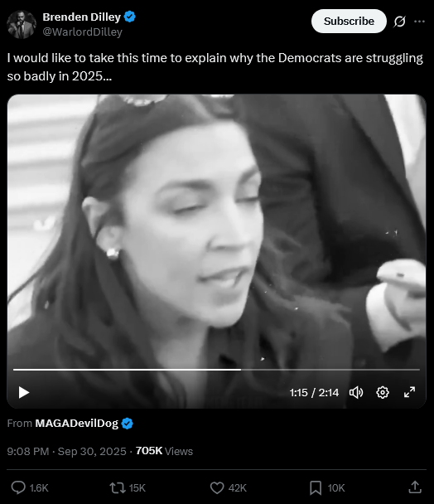Screen dimensions: 434x504
Task: View the 705K Views analytics
Action: coord(164,451)
